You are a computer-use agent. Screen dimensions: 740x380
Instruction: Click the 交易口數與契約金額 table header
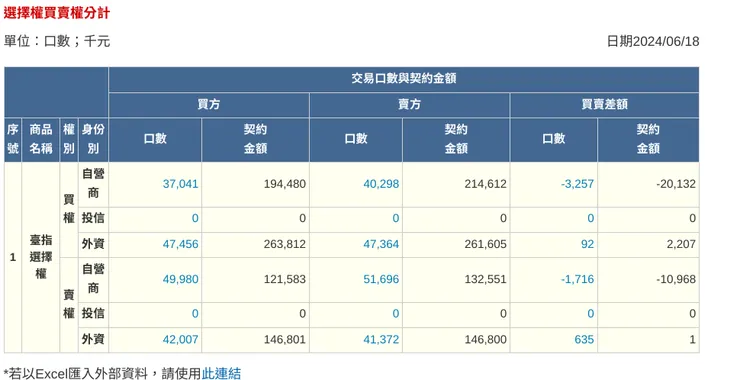click(x=404, y=79)
